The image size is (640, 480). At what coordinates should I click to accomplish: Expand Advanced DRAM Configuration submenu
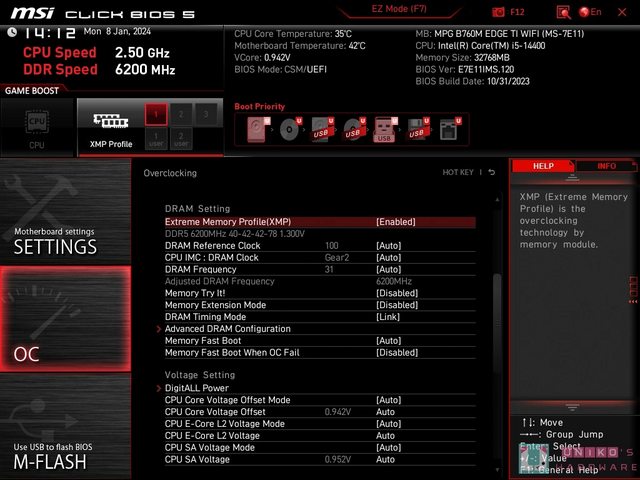(227, 329)
